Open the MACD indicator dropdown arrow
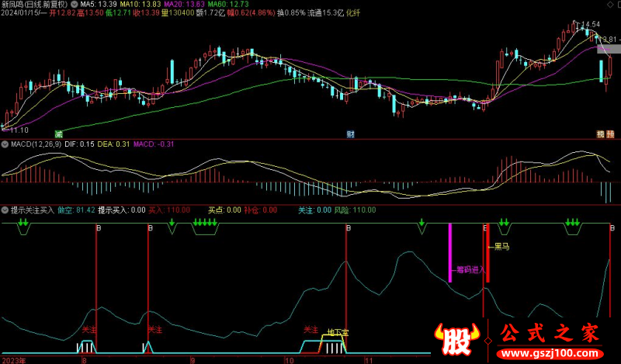 [x=5, y=144]
